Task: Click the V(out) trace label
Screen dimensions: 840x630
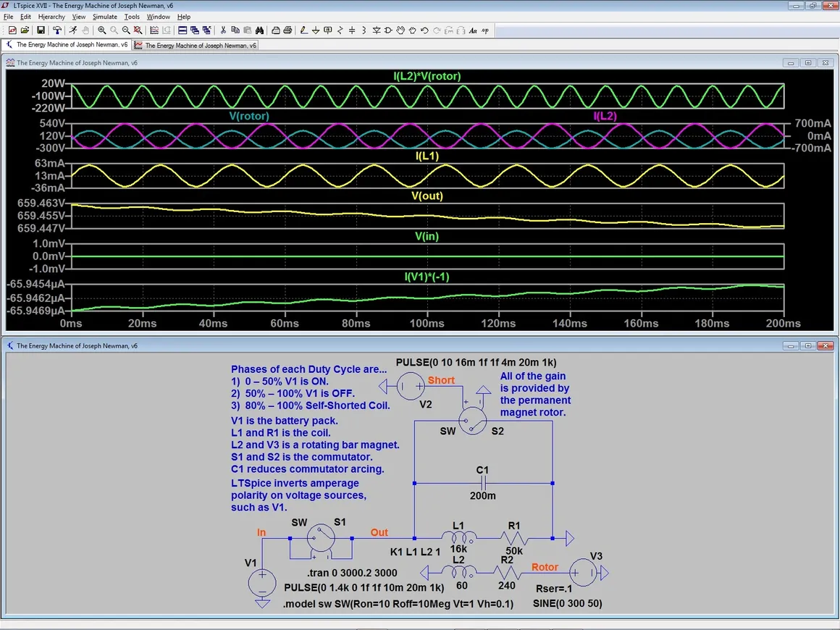Action: click(x=428, y=196)
